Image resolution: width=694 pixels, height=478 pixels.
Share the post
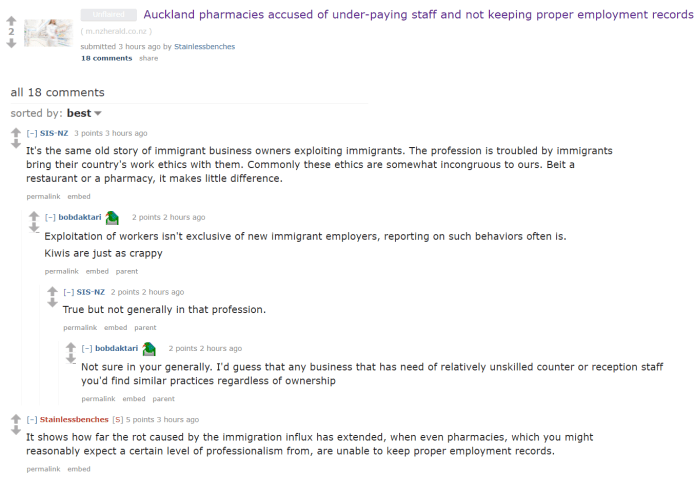148,58
